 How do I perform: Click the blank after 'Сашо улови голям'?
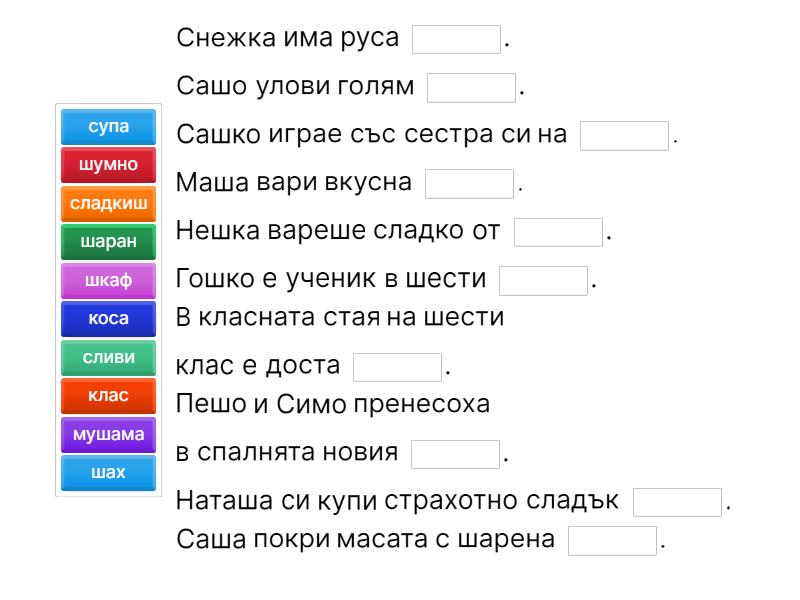471,87
